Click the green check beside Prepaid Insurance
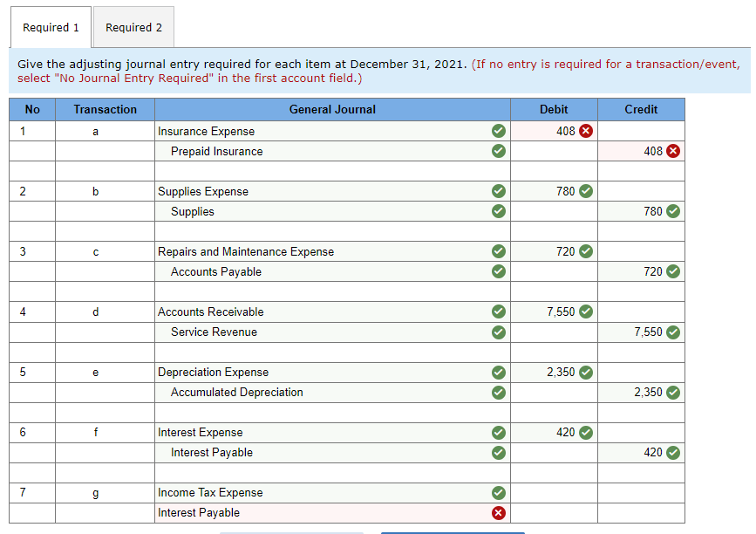Image resolution: width=756 pixels, height=534 pixels. pos(499,151)
